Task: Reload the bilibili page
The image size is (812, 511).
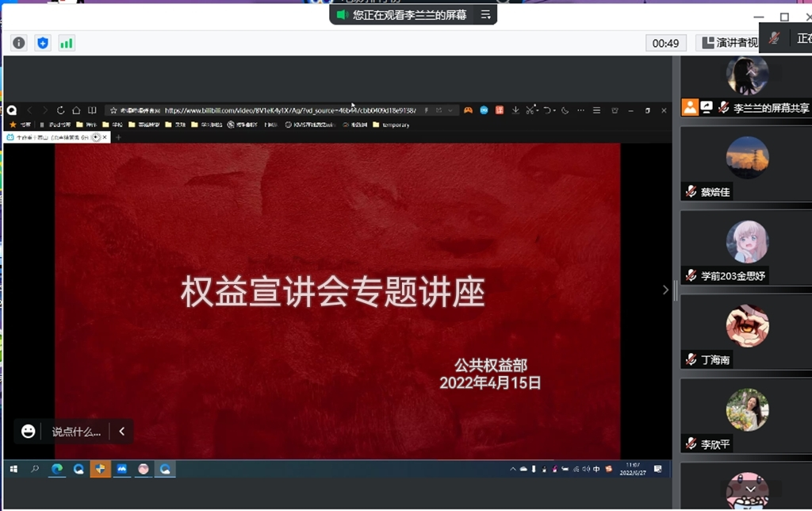Action: point(60,110)
